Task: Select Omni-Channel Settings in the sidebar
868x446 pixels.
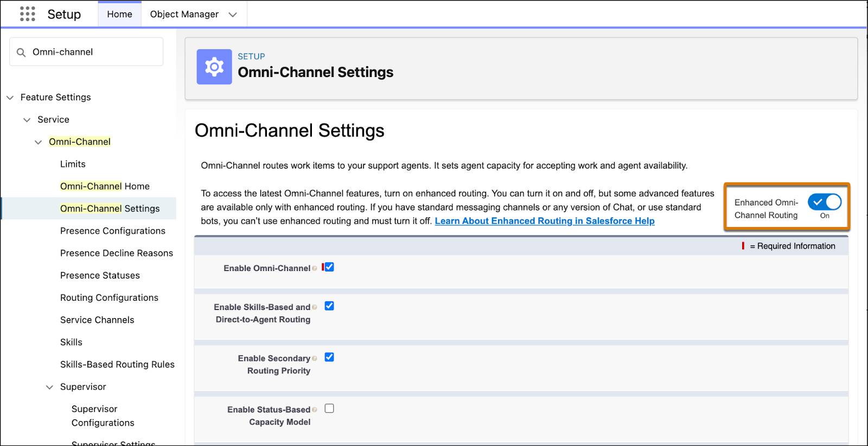Action: coord(110,209)
